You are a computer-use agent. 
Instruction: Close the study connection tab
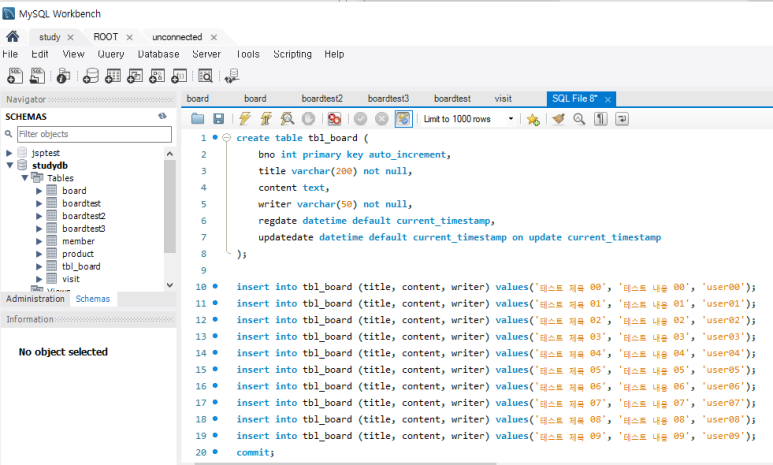coord(70,37)
